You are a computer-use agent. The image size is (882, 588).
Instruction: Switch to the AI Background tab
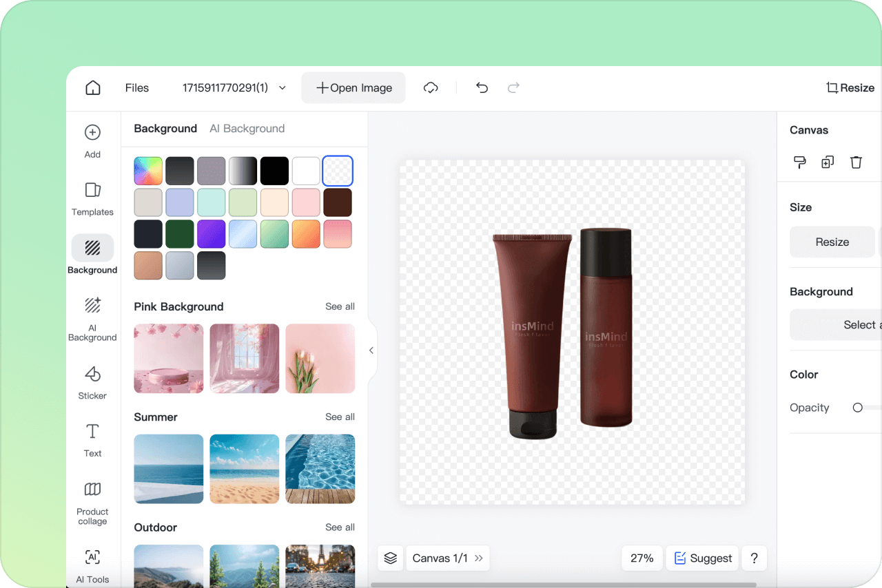(x=247, y=128)
